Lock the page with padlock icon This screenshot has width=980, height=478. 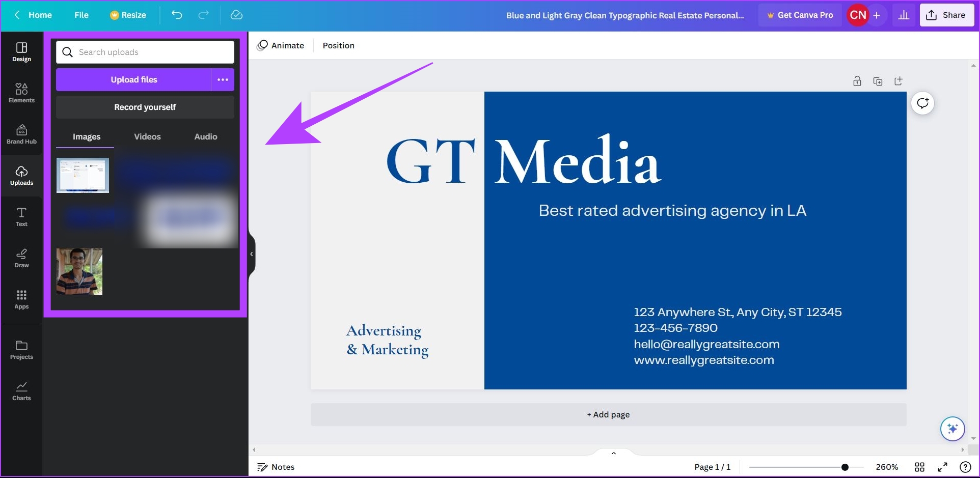click(857, 81)
